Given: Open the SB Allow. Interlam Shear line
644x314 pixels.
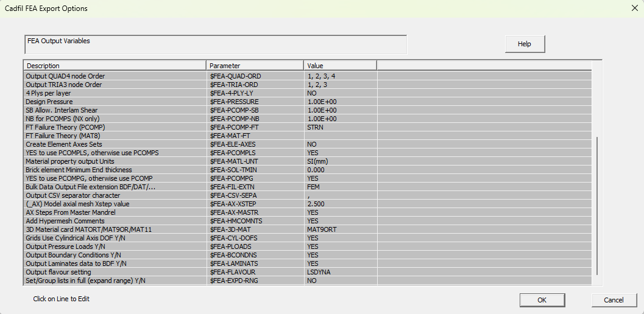Looking at the screenshot, I should click(308, 110).
